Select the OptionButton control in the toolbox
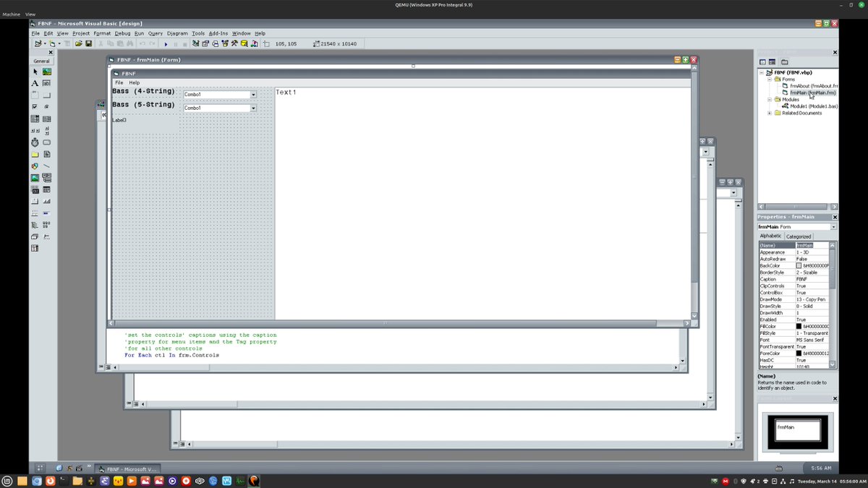This screenshot has width=868, height=488. 47,106
